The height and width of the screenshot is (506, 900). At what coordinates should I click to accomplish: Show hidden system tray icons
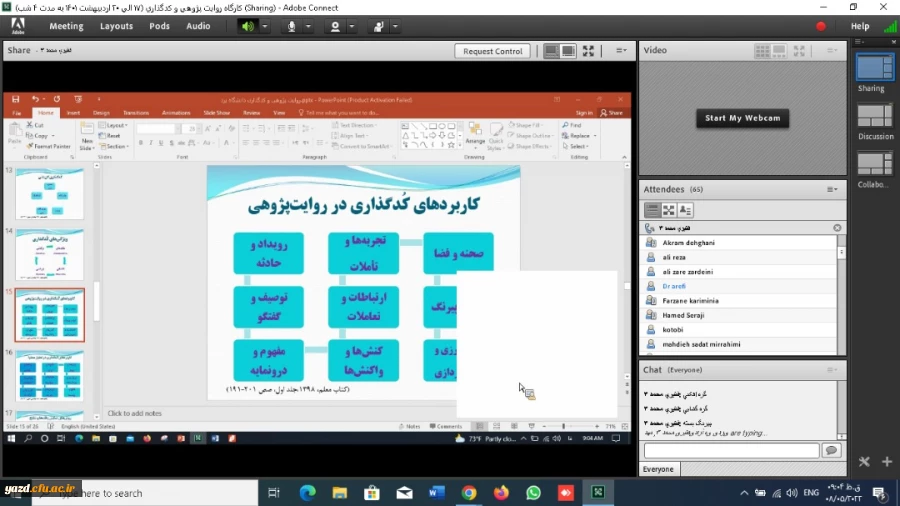click(744, 493)
